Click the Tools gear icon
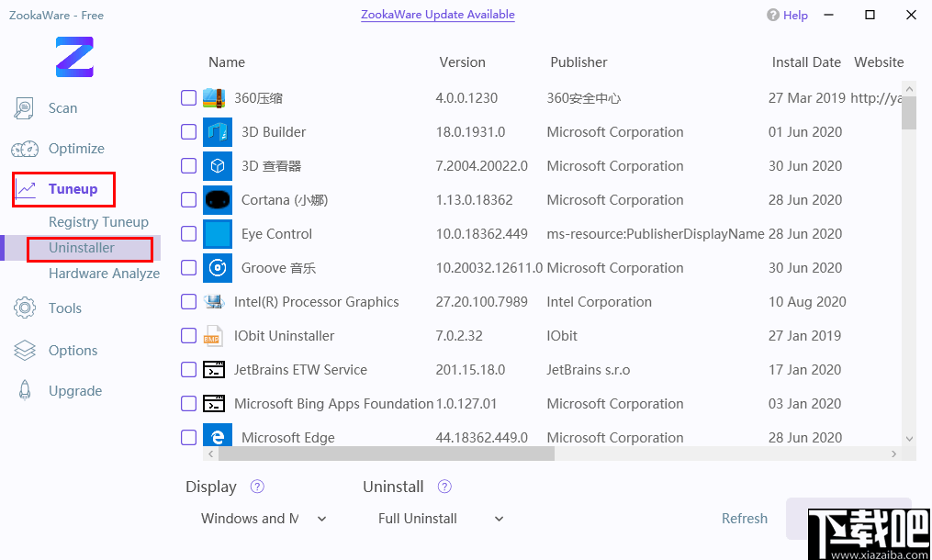 25,308
